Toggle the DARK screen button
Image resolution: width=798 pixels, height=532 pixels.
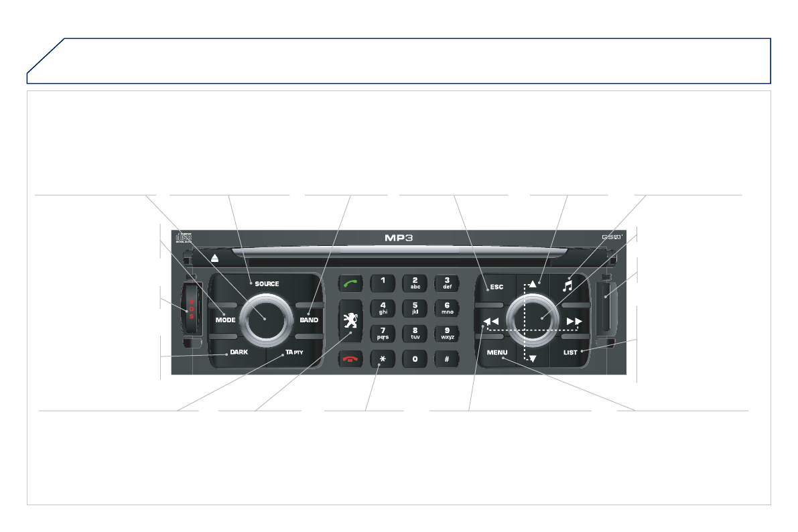coord(239,352)
